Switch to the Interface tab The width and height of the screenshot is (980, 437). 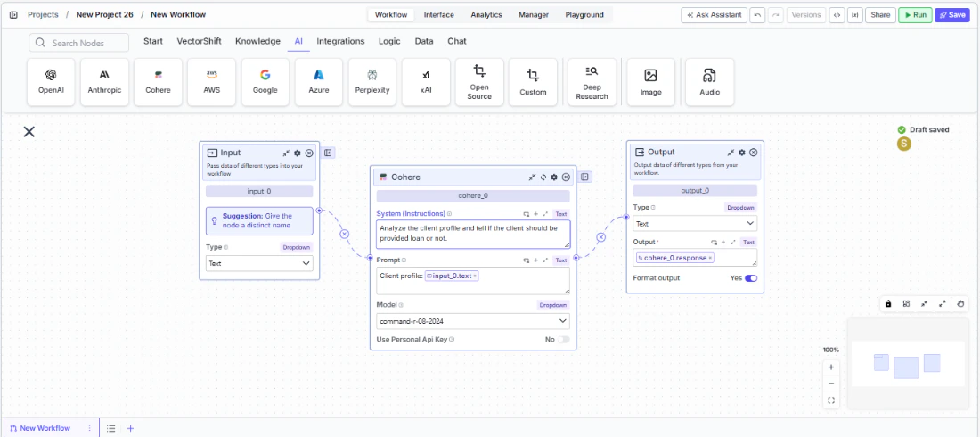(x=438, y=15)
